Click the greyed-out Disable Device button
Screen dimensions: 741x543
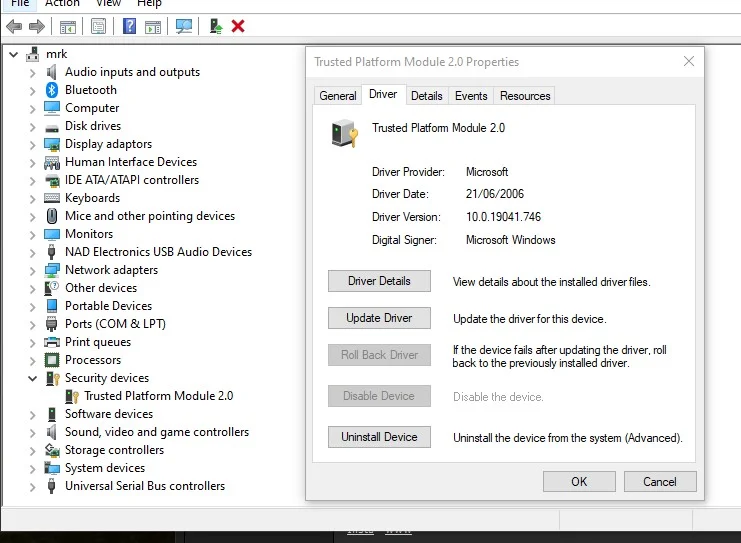(x=379, y=396)
